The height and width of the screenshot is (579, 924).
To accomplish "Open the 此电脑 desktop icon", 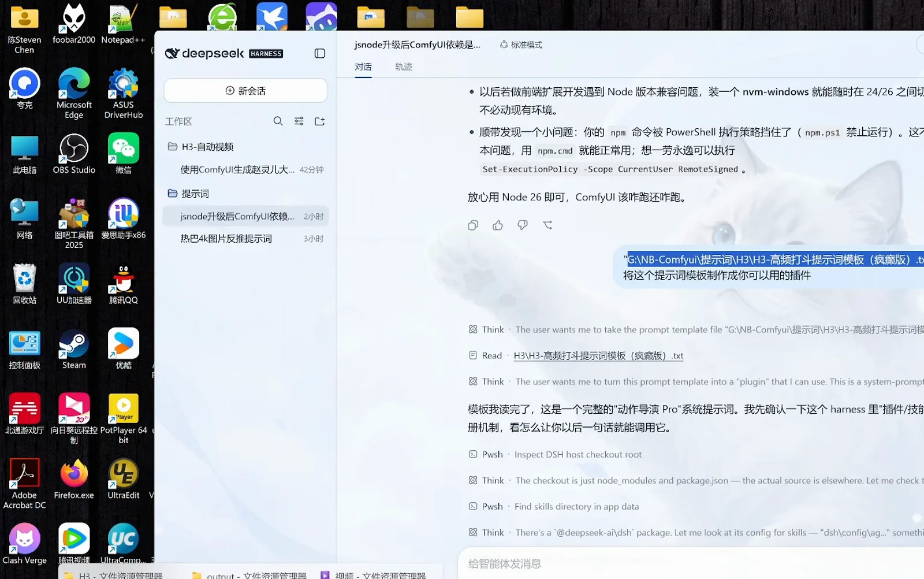I will [24, 154].
